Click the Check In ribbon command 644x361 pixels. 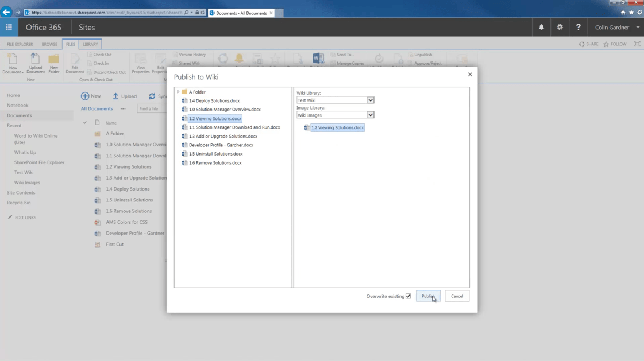click(x=98, y=63)
